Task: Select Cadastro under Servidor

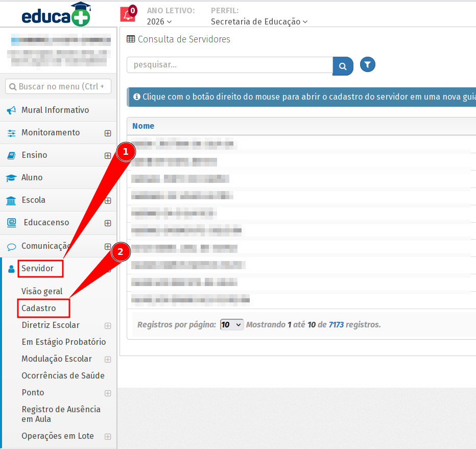Action: (39, 309)
